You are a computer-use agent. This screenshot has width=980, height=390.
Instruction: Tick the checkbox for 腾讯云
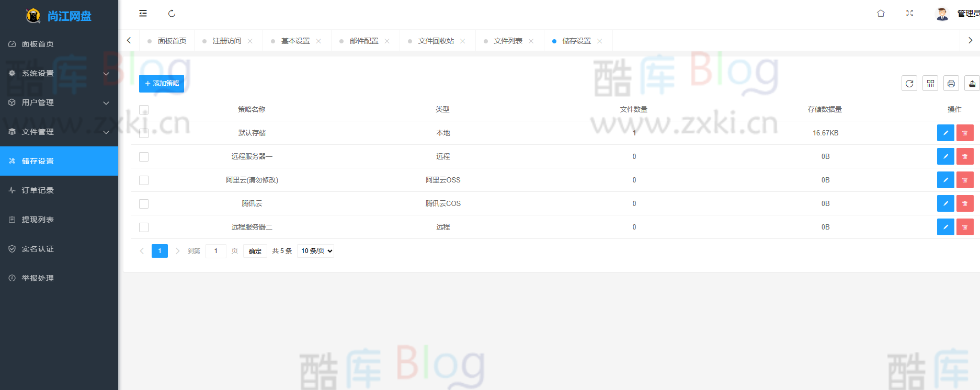coord(144,204)
